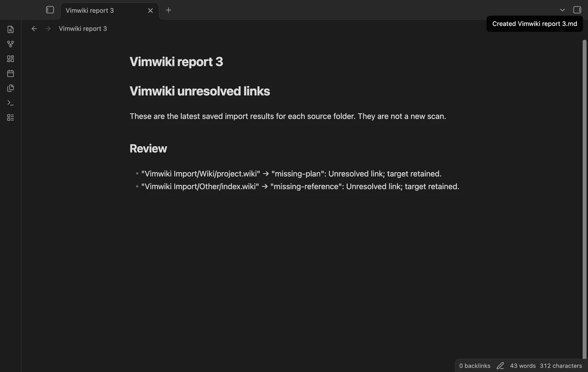
Task: Click the Vimwiki report 3 breadcrumb title
Action: (83, 28)
